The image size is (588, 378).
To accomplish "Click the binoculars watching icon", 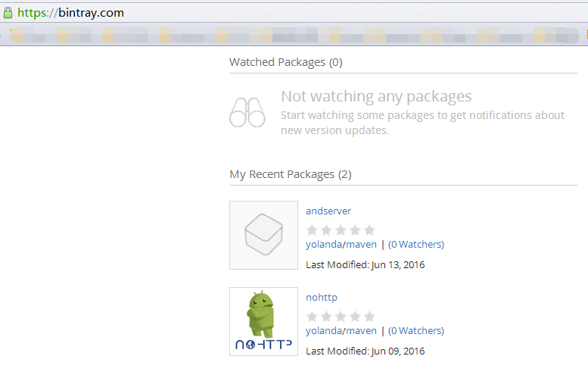I will tap(247, 112).
